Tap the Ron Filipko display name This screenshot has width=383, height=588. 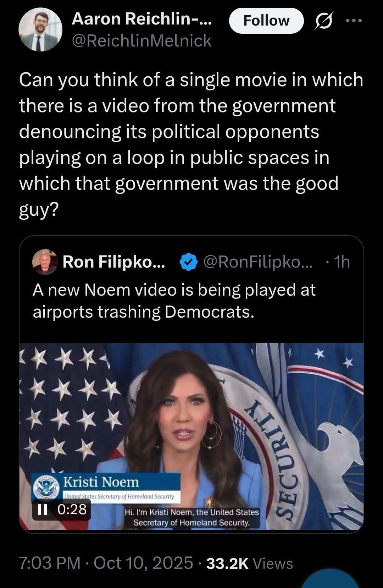coord(113,262)
